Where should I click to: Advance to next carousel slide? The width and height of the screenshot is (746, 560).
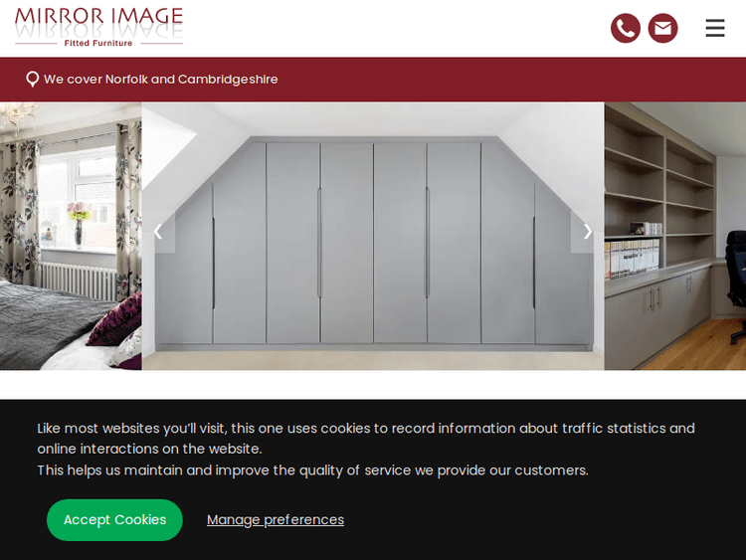click(587, 232)
